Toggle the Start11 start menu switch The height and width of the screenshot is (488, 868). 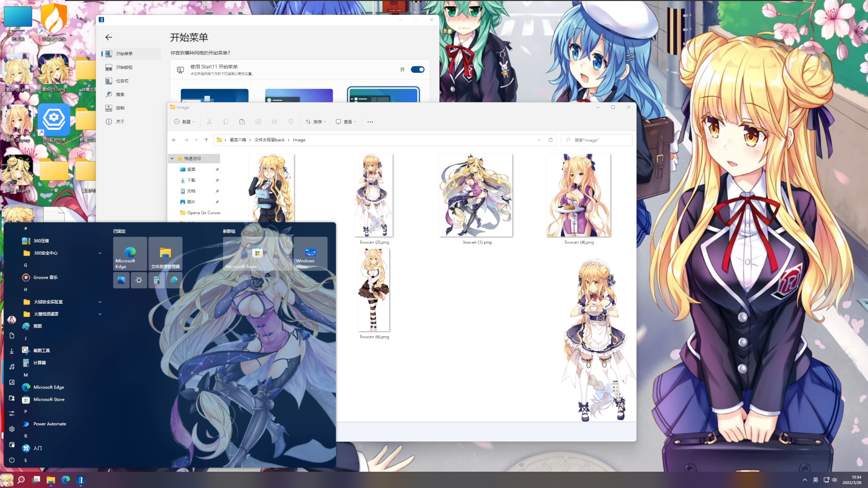point(417,70)
